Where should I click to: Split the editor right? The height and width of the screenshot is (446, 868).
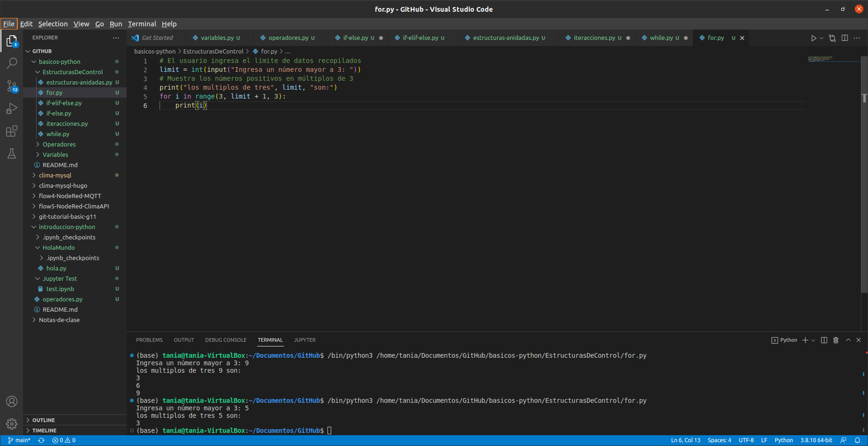click(x=845, y=38)
